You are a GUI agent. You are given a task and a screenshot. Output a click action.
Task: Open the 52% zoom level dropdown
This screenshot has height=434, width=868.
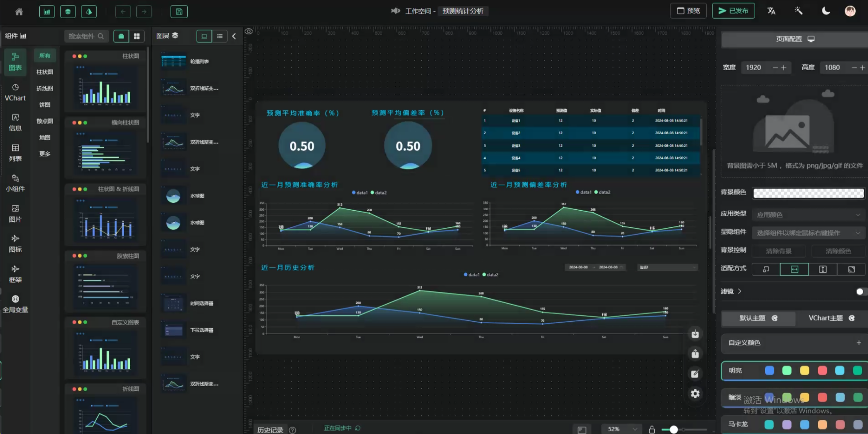tap(621, 429)
